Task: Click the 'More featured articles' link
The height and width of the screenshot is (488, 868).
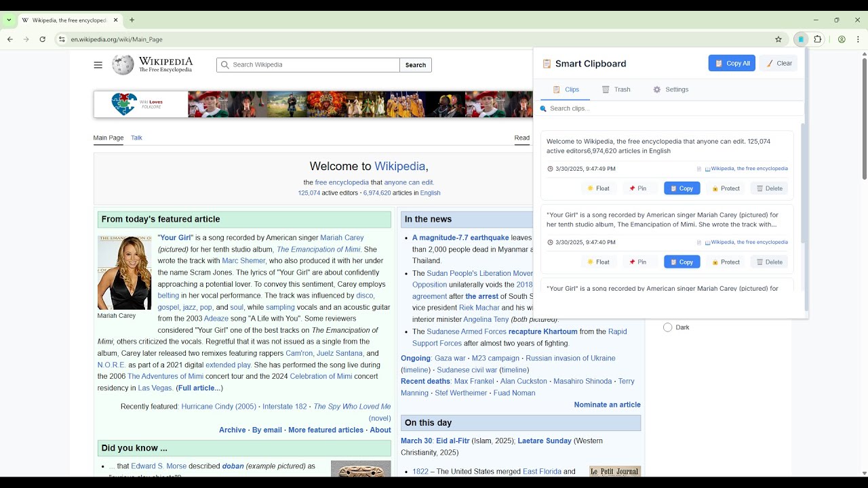Action: tap(325, 430)
